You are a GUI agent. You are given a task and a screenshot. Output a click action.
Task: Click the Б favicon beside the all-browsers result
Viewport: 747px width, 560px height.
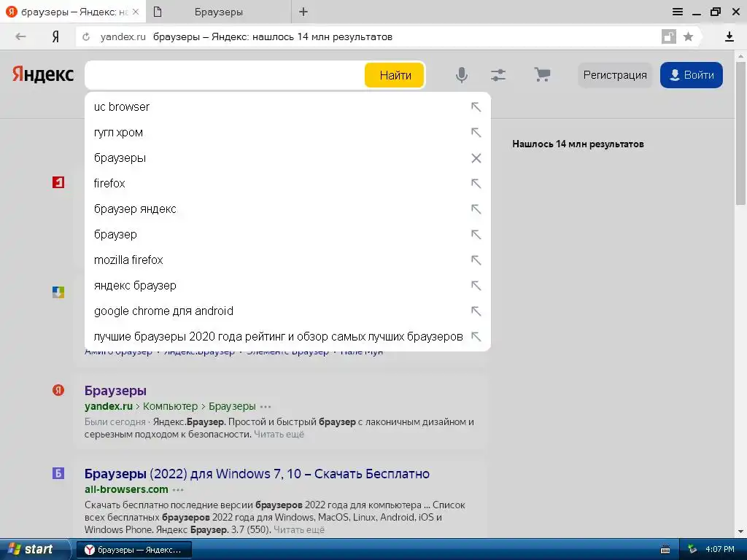click(58, 473)
